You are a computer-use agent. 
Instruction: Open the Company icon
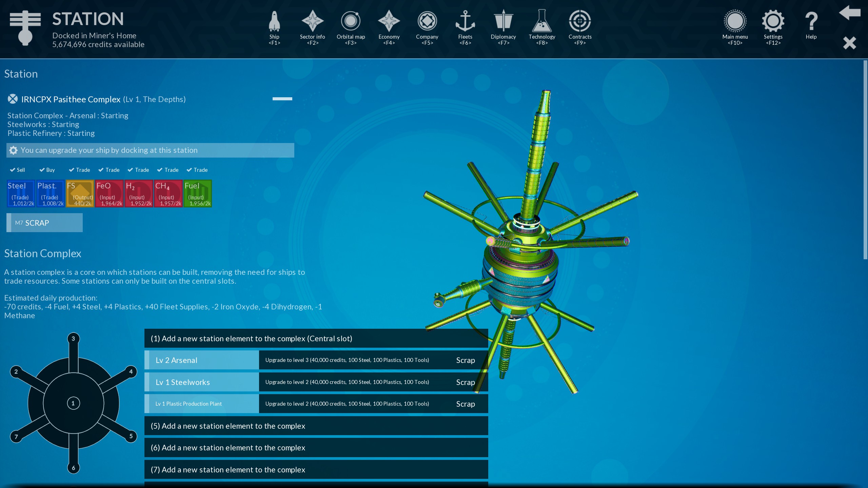click(427, 22)
